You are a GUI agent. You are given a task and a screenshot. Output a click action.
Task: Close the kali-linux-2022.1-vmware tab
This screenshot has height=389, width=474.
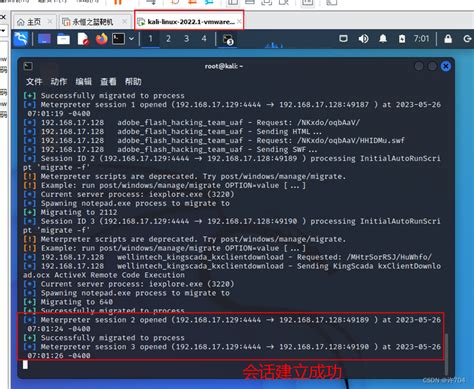pos(239,22)
